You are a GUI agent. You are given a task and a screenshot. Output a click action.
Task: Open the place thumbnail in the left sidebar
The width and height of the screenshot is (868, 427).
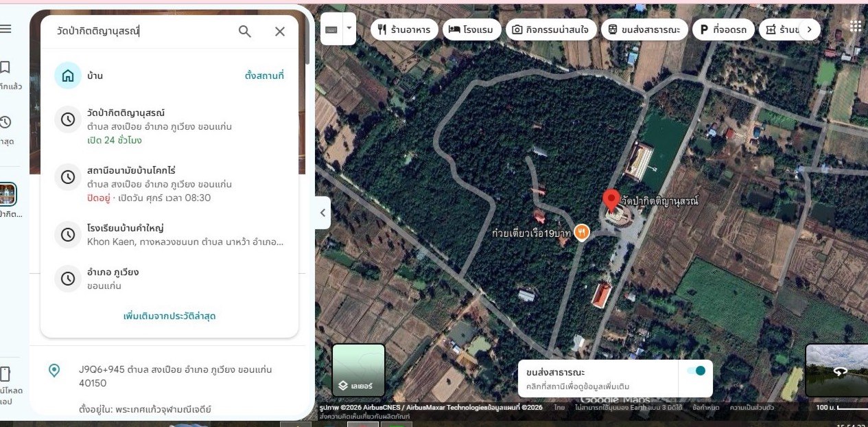click(7, 194)
